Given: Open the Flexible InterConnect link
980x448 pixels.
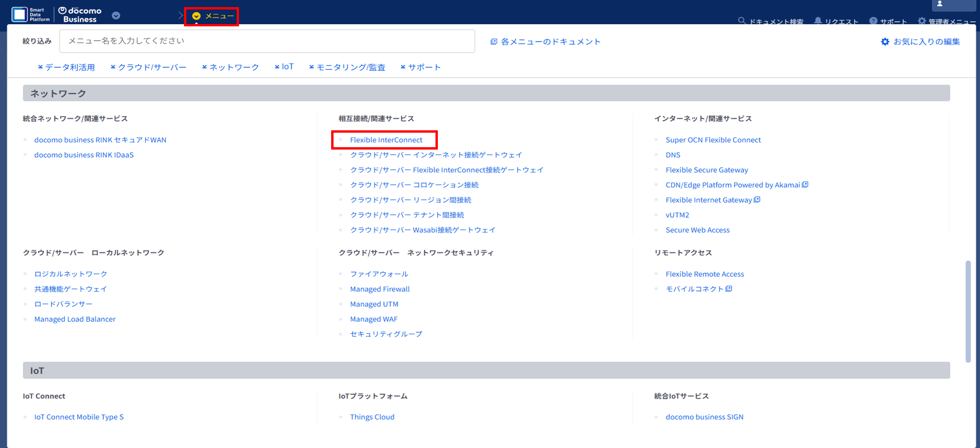Looking at the screenshot, I should (386, 140).
